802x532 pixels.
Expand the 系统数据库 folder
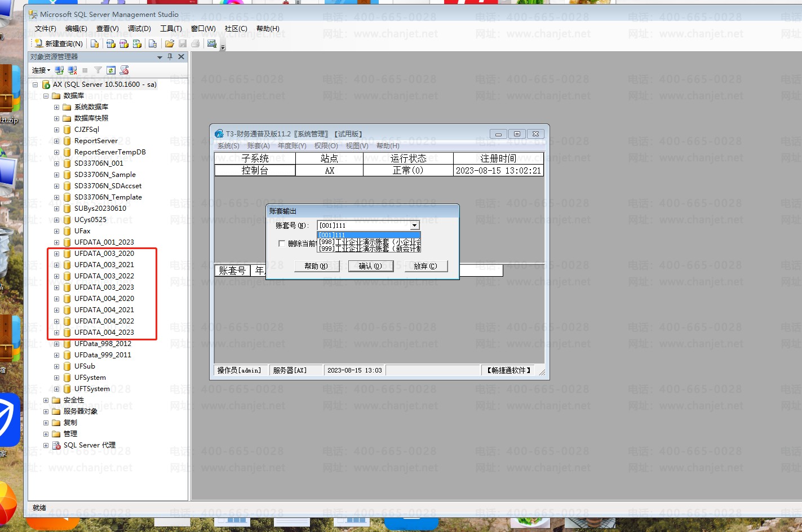pyautogui.click(x=56, y=107)
